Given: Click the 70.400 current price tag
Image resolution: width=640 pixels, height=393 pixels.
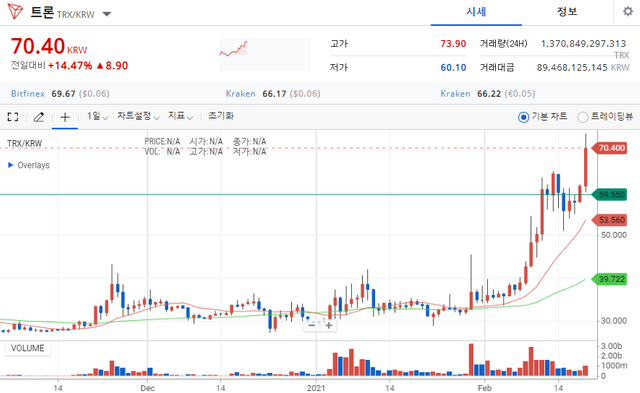Looking at the screenshot, I should pos(609,148).
